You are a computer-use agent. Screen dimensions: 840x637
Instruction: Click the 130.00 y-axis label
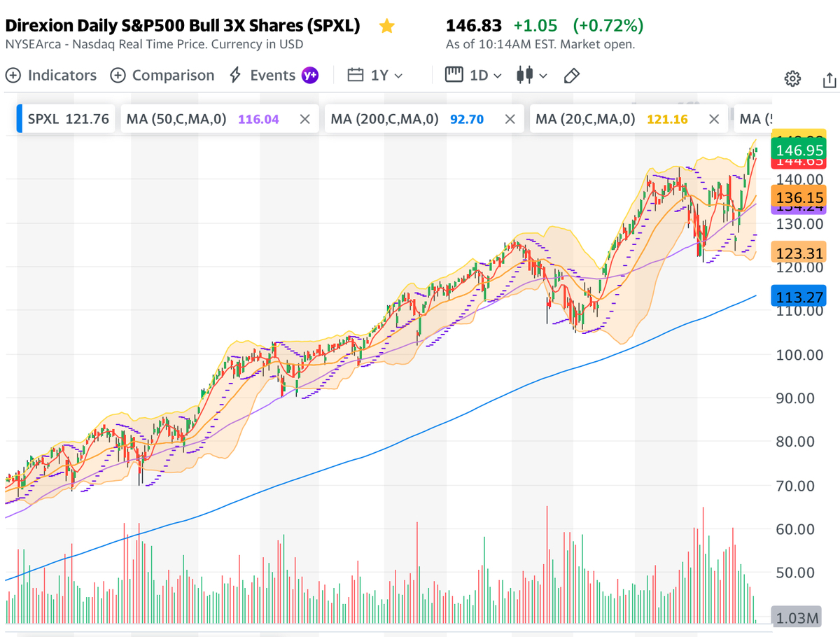[800, 224]
